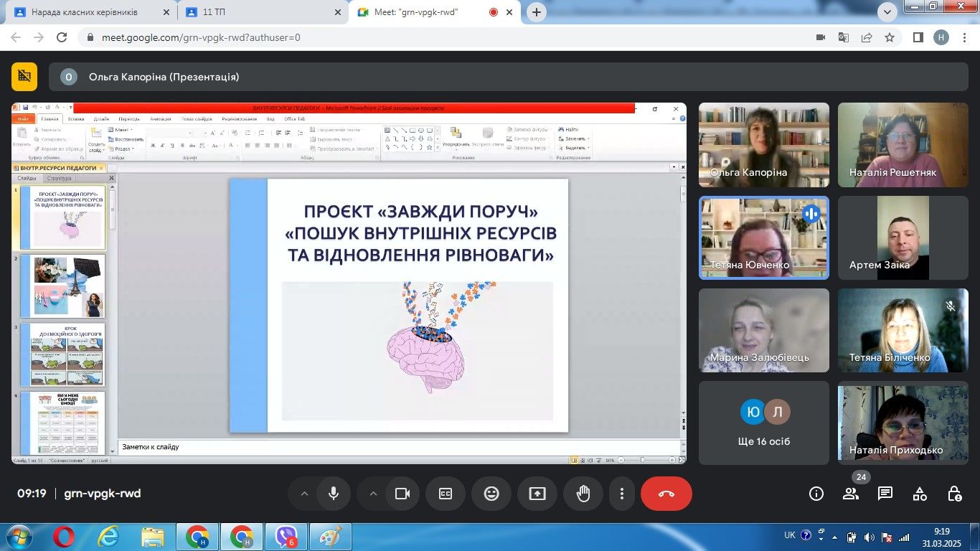
Task: Open the chat panel icon
Action: pyautogui.click(x=885, y=494)
